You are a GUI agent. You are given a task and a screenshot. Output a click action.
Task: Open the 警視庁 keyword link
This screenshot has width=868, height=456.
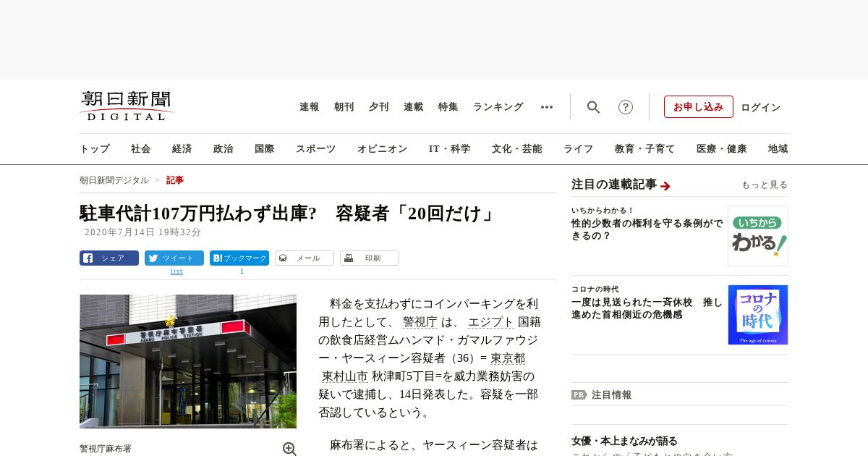coord(420,322)
